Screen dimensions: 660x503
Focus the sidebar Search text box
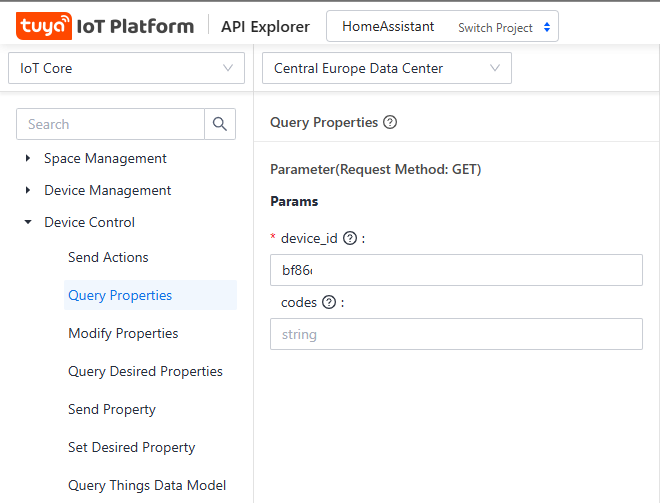click(111, 124)
